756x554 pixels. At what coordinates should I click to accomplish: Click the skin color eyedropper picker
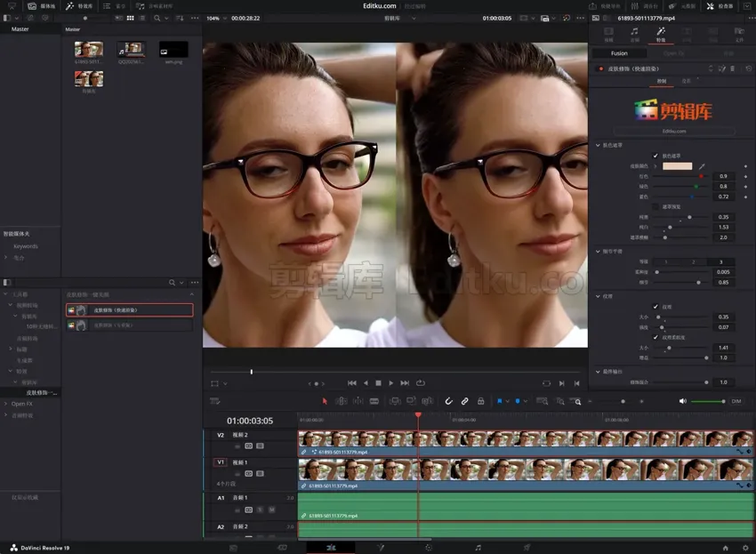pyautogui.click(x=702, y=166)
